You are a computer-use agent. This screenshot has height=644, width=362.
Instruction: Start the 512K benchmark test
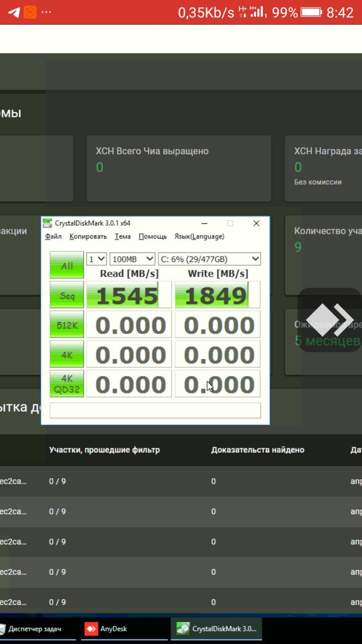click(67, 325)
